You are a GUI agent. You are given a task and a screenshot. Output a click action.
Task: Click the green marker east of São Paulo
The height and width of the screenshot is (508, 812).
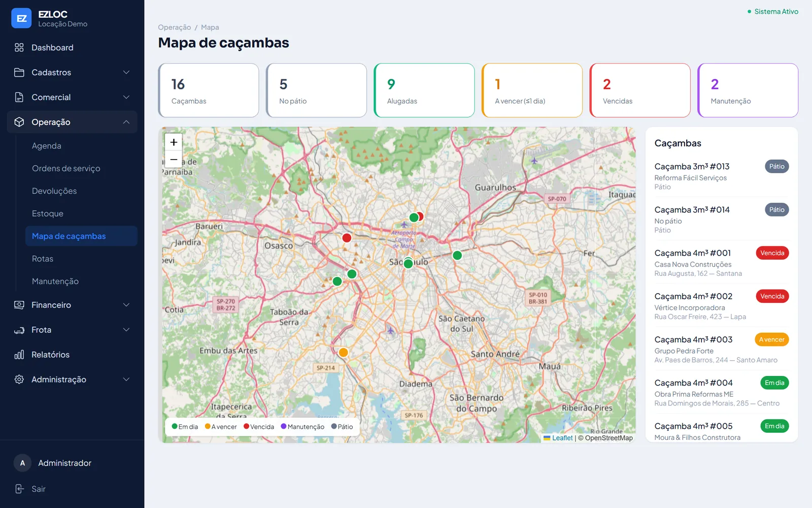(x=457, y=256)
